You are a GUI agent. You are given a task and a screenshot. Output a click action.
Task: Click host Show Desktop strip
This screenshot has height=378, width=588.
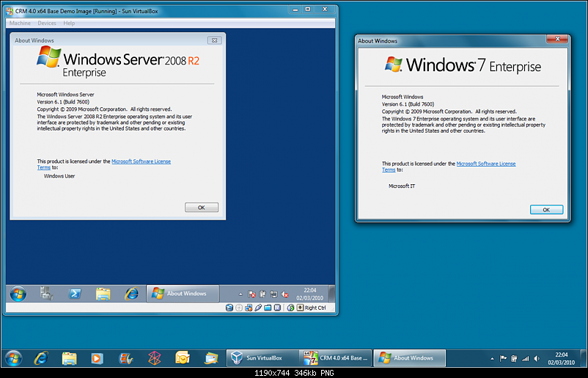[x=583, y=358]
